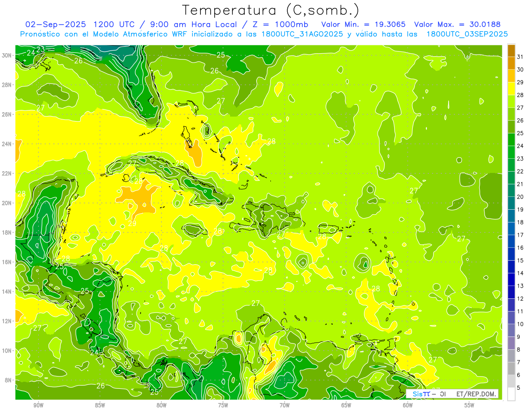The width and height of the screenshot is (532, 411).
Task: Click the color scale value 20
Action: point(520,197)
